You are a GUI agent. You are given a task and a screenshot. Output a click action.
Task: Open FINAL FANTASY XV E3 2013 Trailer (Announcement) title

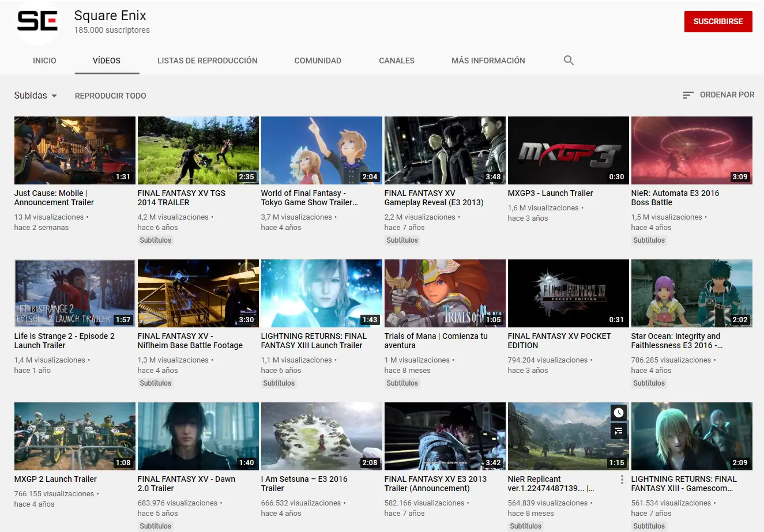(435, 484)
